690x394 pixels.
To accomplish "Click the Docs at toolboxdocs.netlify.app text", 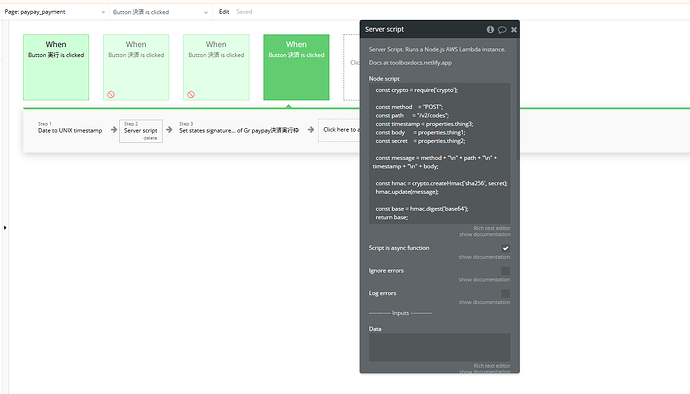I will coord(410,63).
